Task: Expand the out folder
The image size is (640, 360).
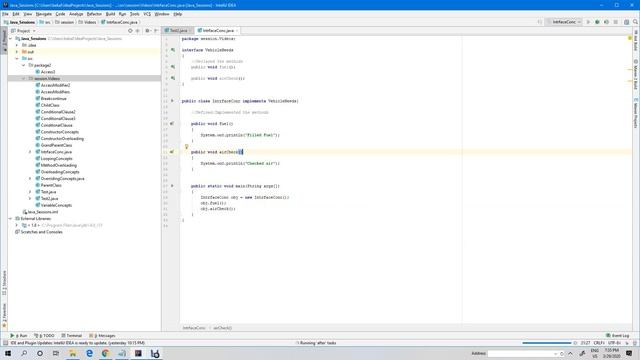Action: coord(17,52)
